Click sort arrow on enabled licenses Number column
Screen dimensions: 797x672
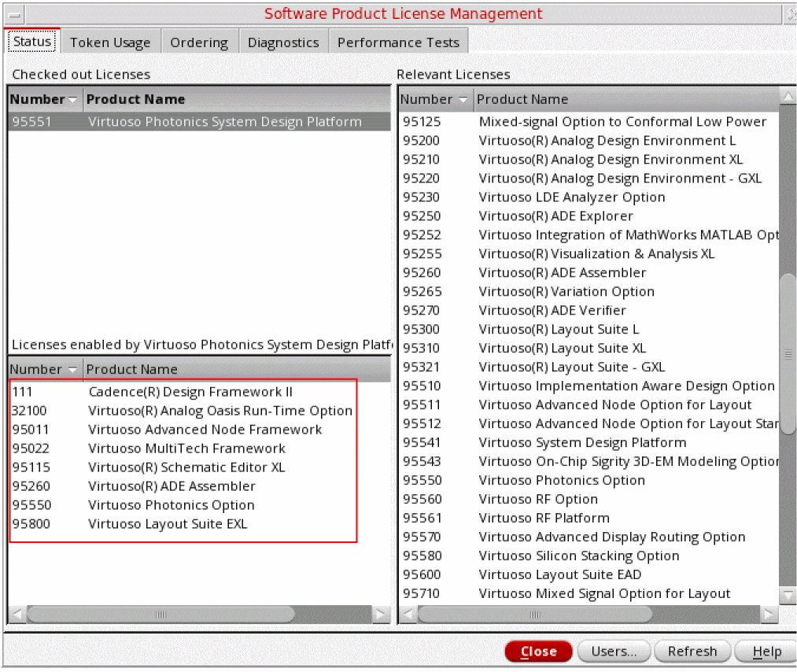tap(73, 370)
